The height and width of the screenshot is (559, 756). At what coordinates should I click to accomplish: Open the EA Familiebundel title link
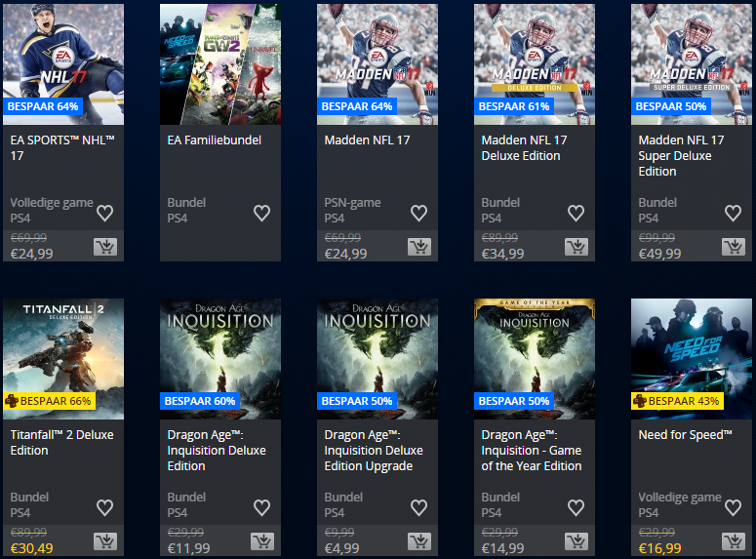[x=215, y=140]
